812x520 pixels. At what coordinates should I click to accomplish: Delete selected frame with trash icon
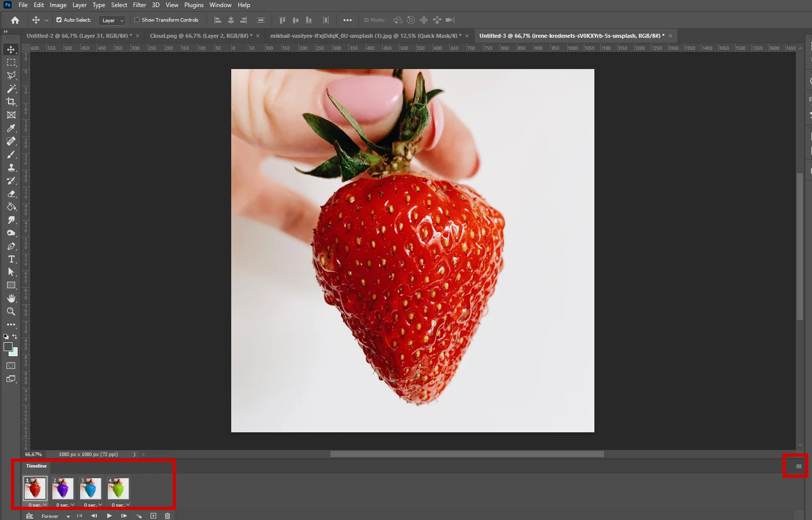(x=168, y=515)
